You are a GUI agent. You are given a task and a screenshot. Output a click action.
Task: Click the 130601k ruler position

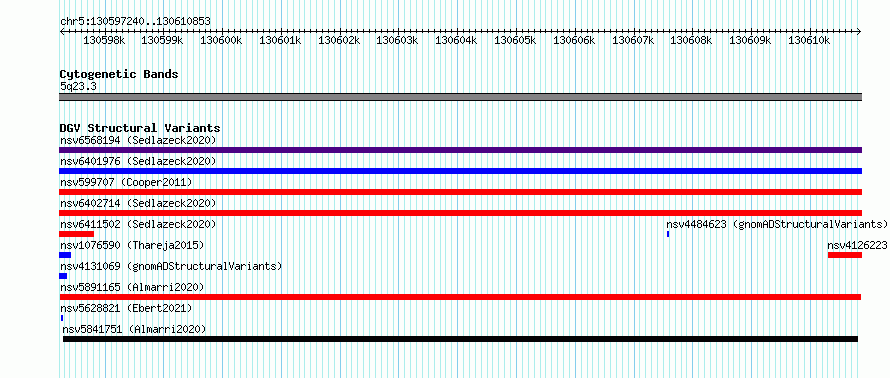pos(280,40)
